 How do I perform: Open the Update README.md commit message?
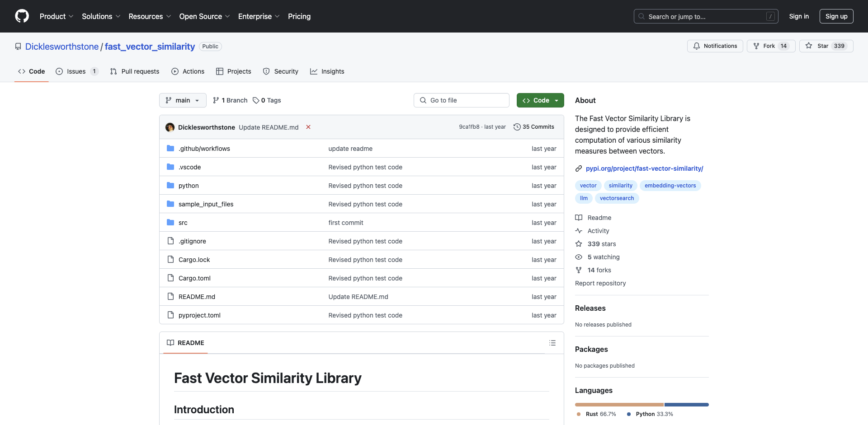(x=269, y=127)
